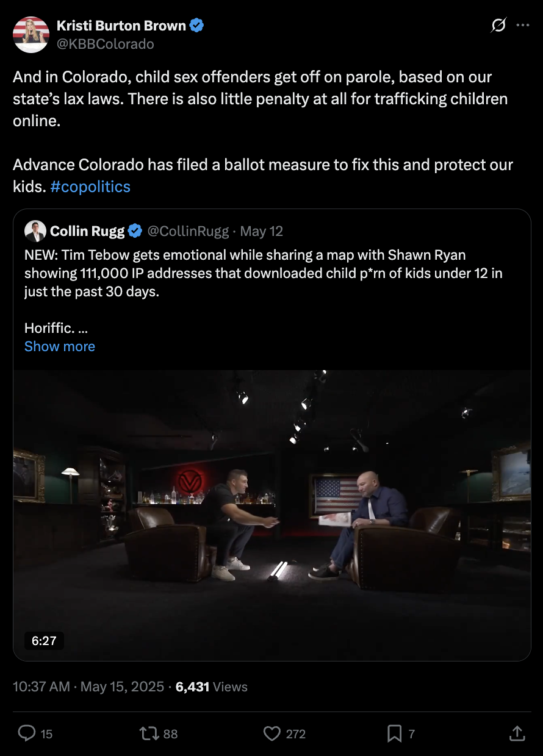Open Collin Rugg's small avatar

click(35, 231)
